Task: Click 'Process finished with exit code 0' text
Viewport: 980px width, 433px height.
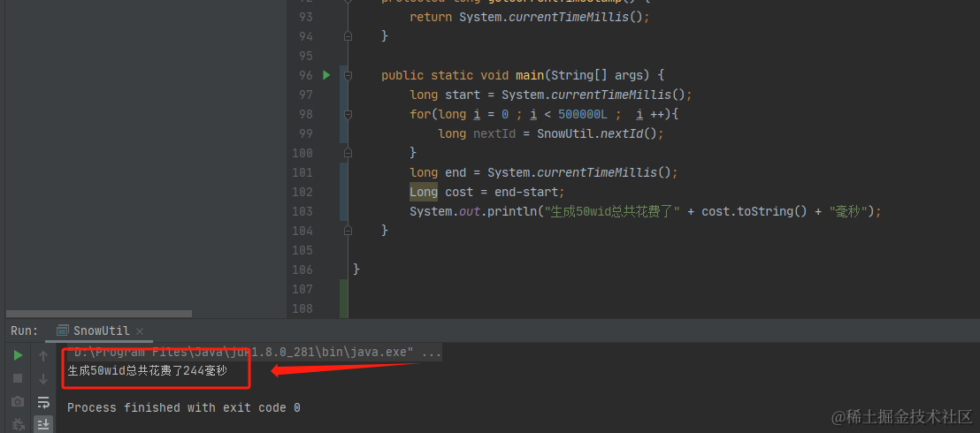Action: 184,408
